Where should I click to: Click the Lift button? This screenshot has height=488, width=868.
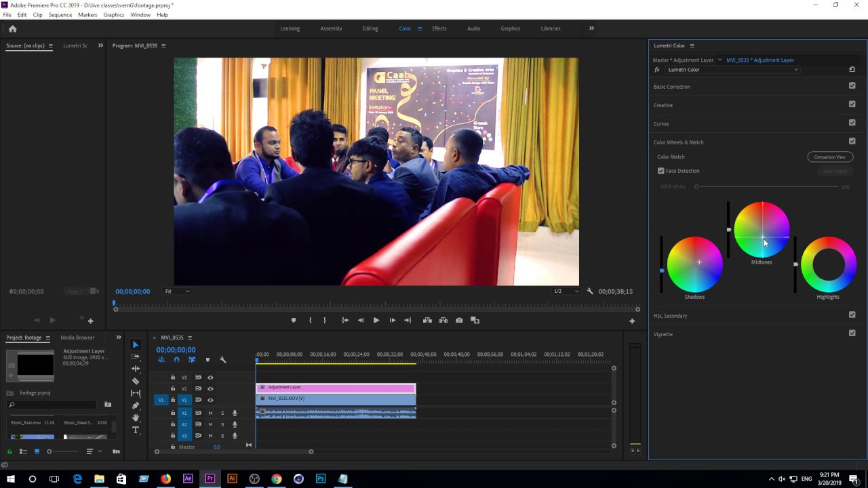(427, 321)
